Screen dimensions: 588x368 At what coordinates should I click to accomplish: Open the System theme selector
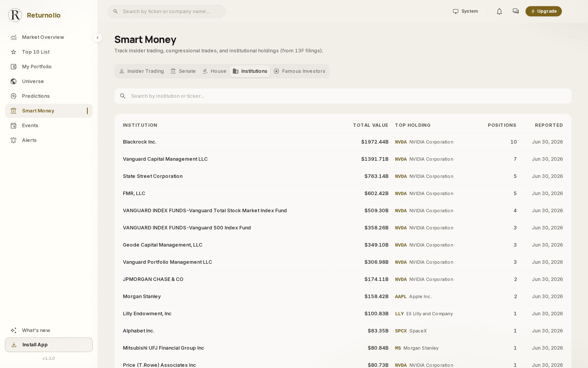pos(465,11)
